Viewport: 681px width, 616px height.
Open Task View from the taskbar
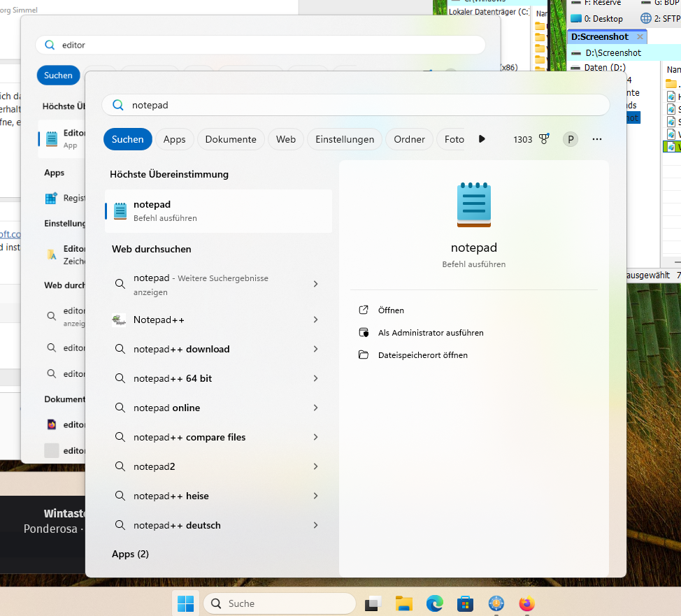tap(373, 604)
